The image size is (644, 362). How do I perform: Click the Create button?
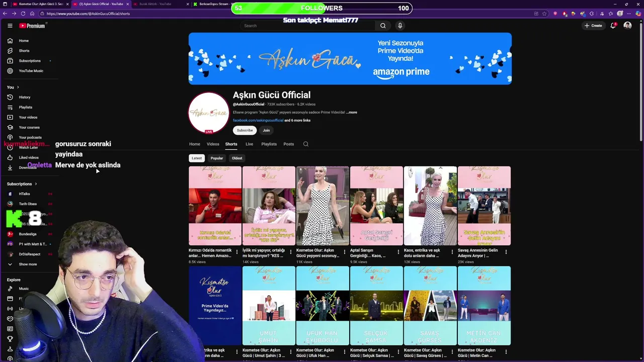[593, 26]
